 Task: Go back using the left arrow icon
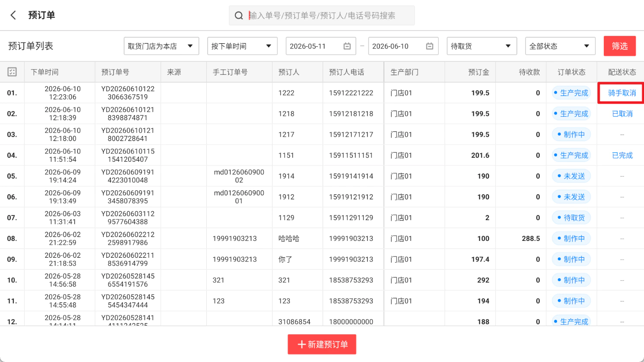[13, 15]
